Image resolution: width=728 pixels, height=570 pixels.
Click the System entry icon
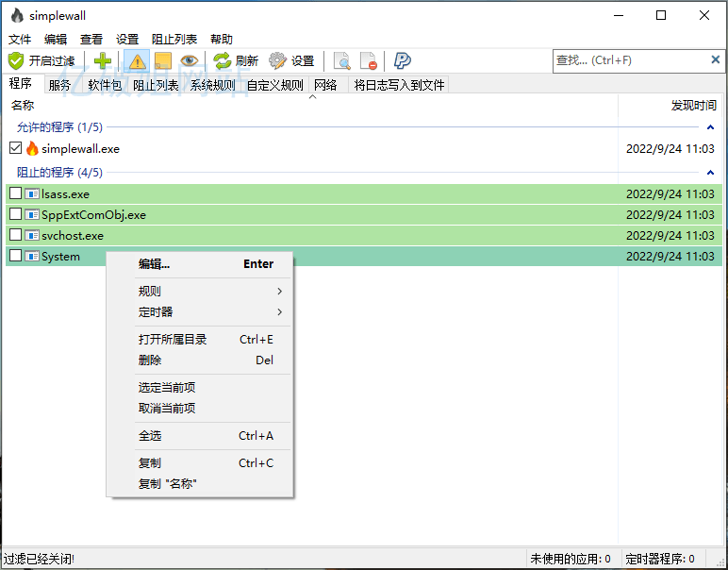point(32,256)
